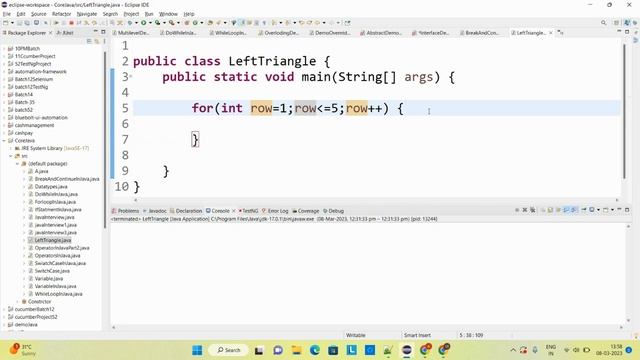This screenshot has width=640, height=360.
Task: Open File Explorer from taskbar
Action: click(296, 350)
